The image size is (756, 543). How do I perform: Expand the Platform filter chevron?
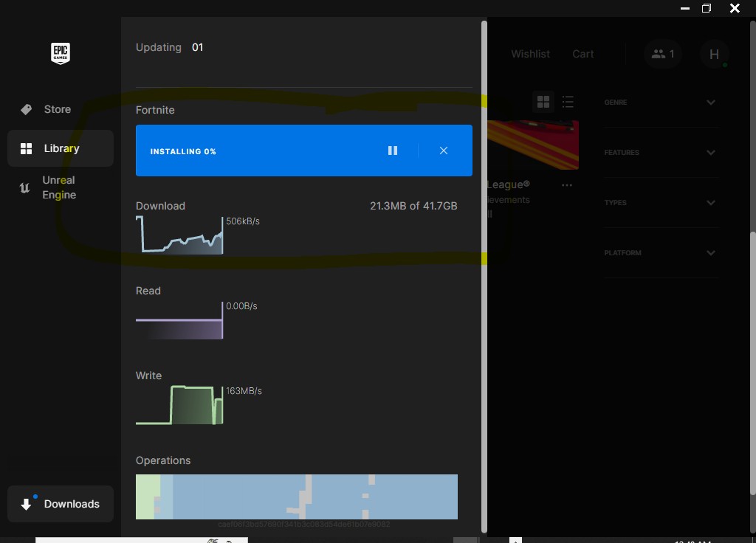click(711, 252)
